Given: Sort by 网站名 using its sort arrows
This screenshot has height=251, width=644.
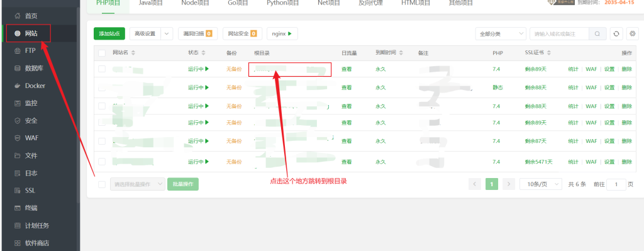Looking at the screenshot, I should point(133,53).
